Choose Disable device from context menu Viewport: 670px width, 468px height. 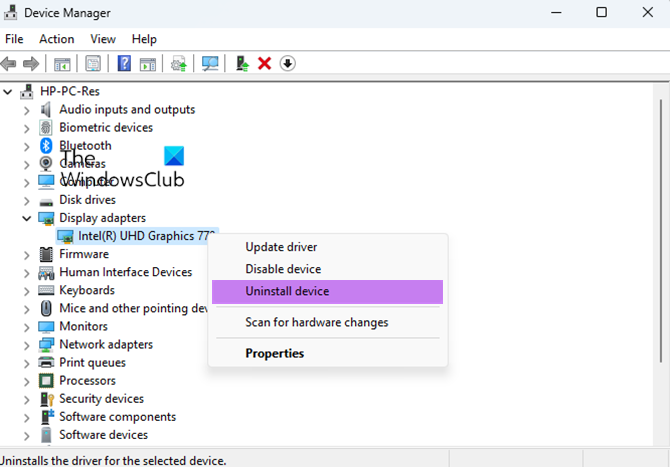[x=327, y=269]
